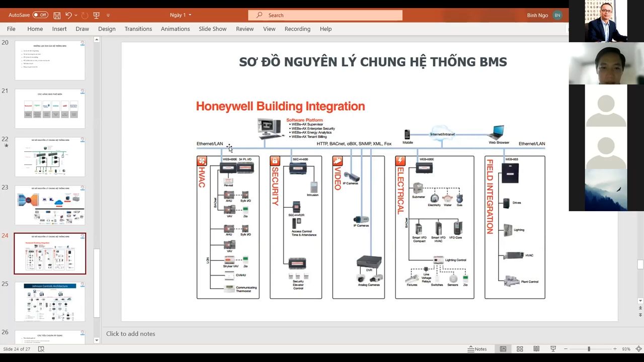Click the Save icon in title bar
The width and height of the screenshot is (644, 362).
pyautogui.click(x=57, y=15)
